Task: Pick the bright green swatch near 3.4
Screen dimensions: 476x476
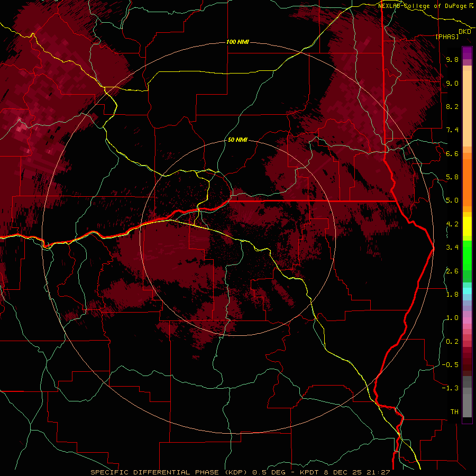Action: pos(467,255)
